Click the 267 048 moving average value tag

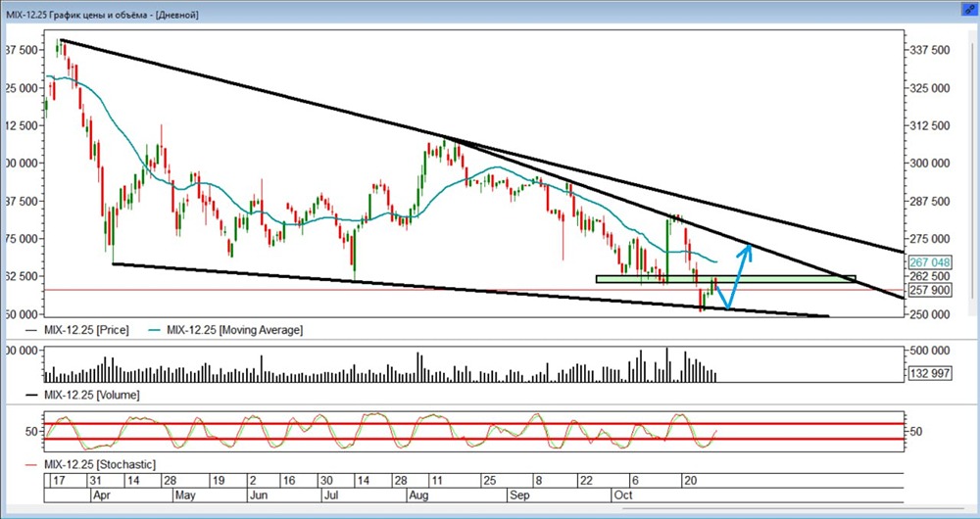[x=929, y=263]
